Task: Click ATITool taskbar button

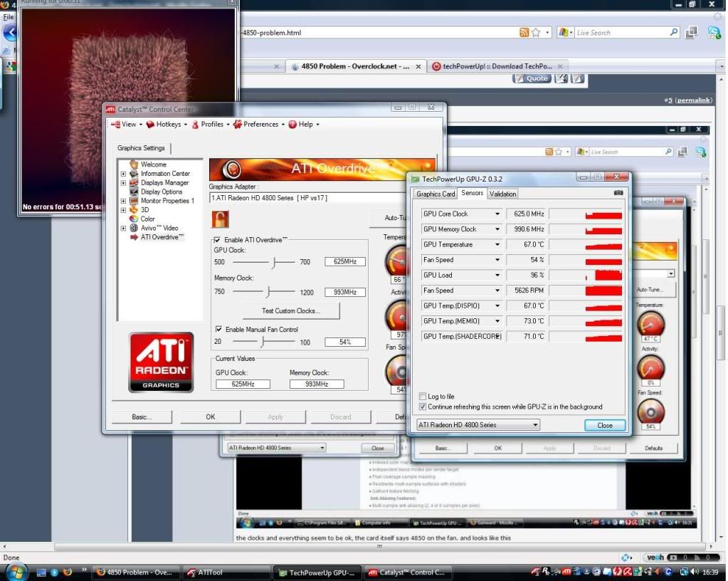Action: point(226,572)
